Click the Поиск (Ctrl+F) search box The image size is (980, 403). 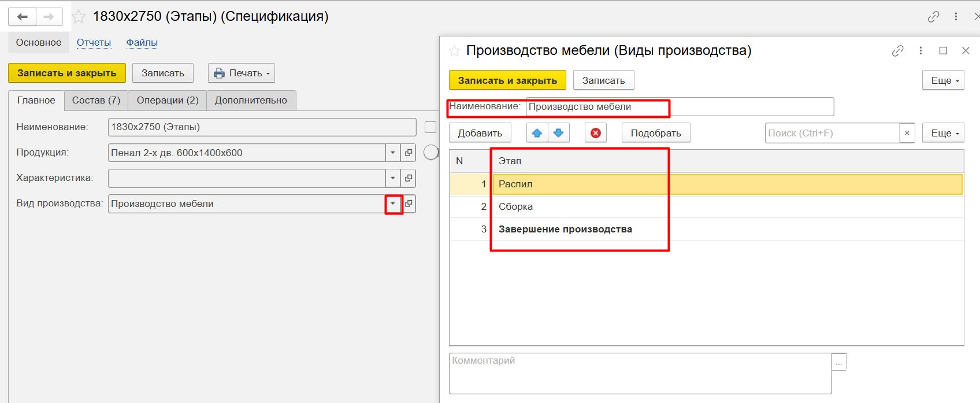pos(833,133)
